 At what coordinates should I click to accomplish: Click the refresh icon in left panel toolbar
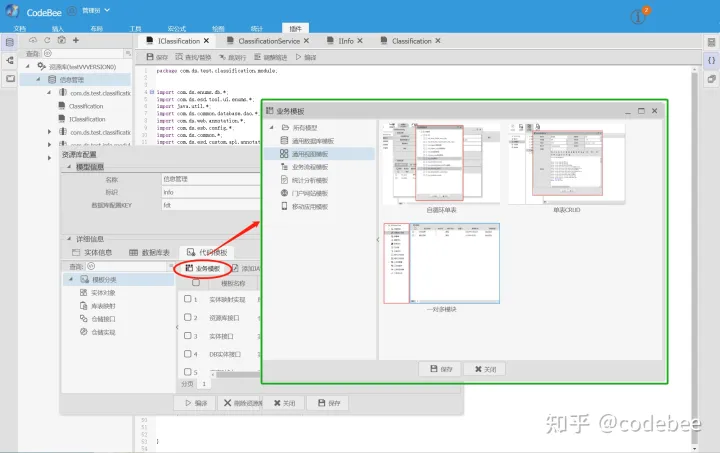click(47, 40)
